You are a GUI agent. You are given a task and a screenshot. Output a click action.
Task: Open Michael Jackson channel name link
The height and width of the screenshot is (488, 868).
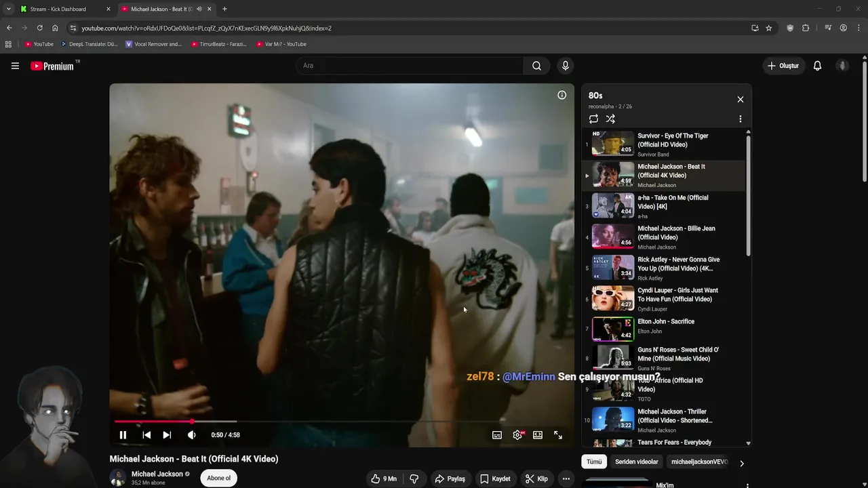[x=157, y=474]
